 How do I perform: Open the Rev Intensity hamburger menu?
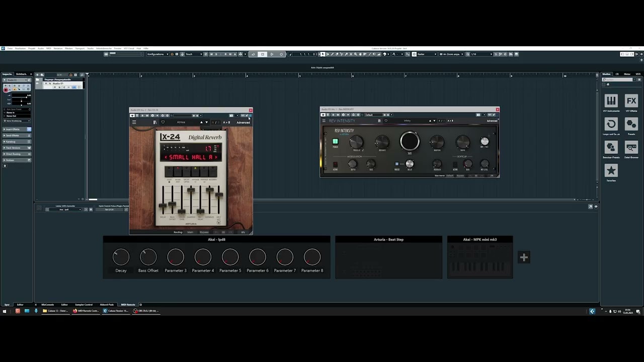click(x=324, y=121)
